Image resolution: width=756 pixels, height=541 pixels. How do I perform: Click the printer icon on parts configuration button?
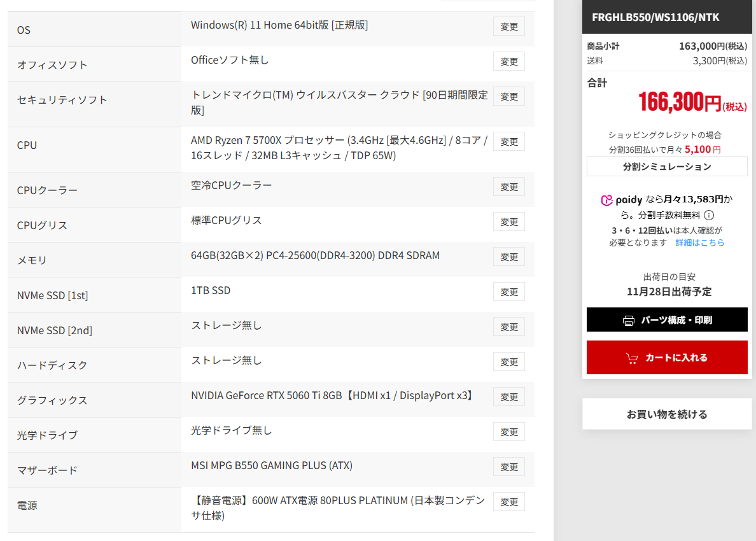[629, 320]
